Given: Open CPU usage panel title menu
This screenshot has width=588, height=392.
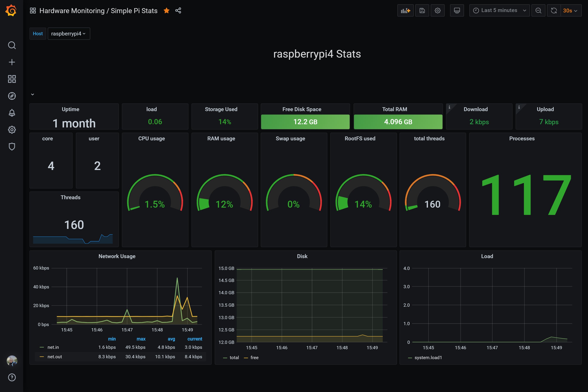Looking at the screenshot, I should pos(152,138).
